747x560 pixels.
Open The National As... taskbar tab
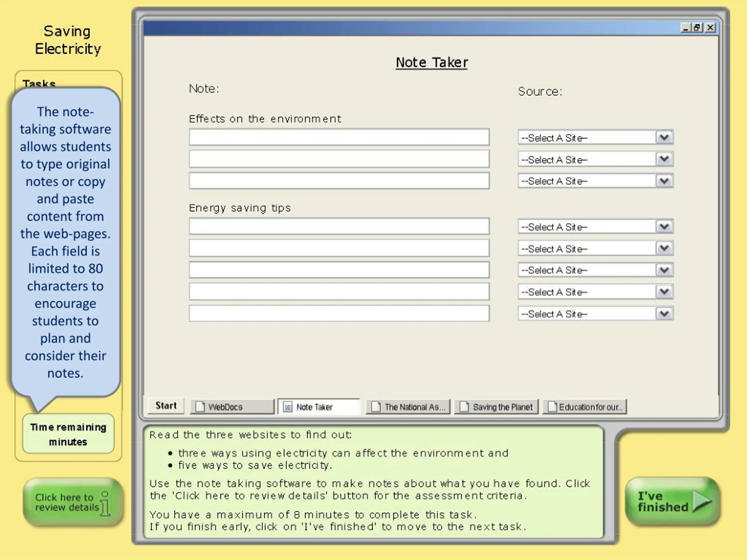pyautogui.click(x=408, y=407)
